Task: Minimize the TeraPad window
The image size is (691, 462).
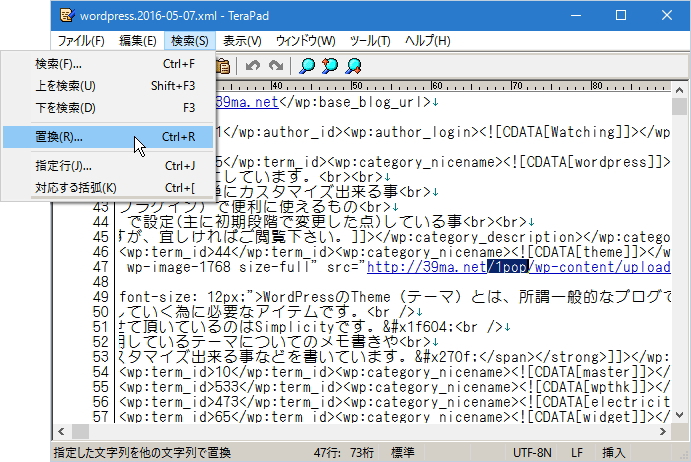Action: click(576, 15)
